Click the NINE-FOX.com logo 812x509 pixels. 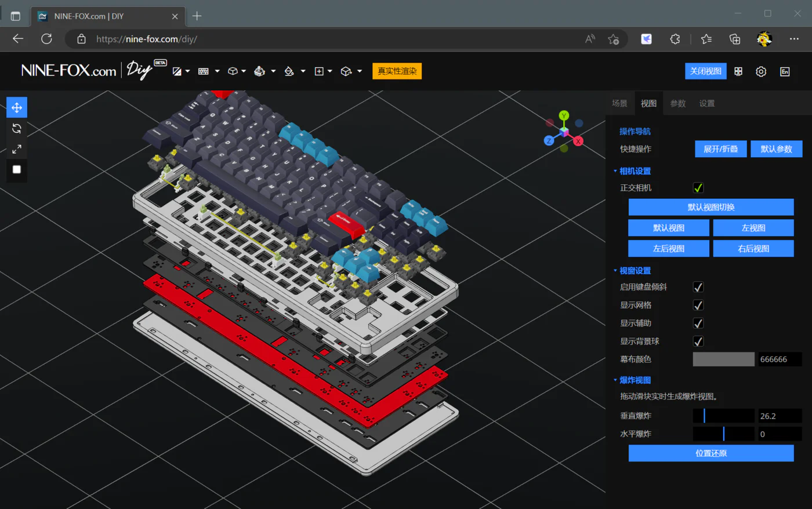68,71
